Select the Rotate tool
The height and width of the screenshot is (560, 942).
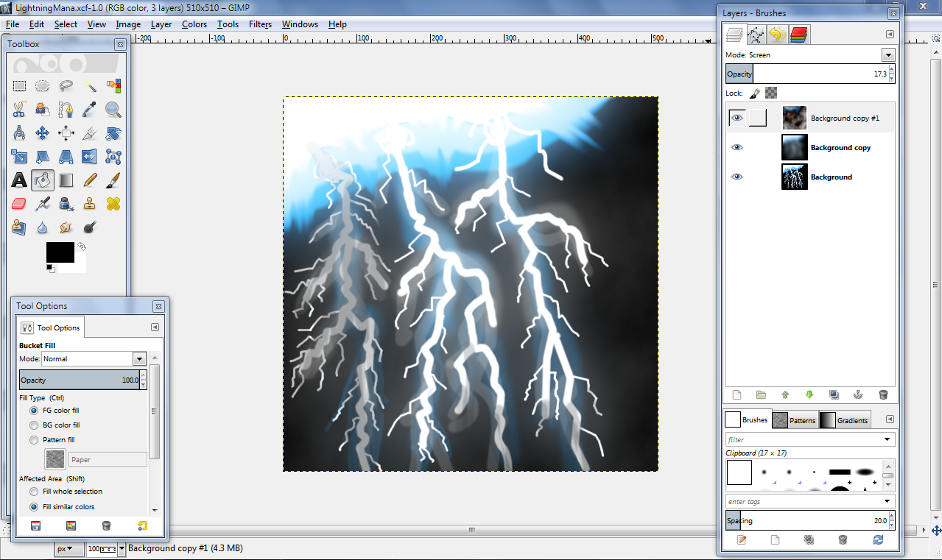[113, 133]
